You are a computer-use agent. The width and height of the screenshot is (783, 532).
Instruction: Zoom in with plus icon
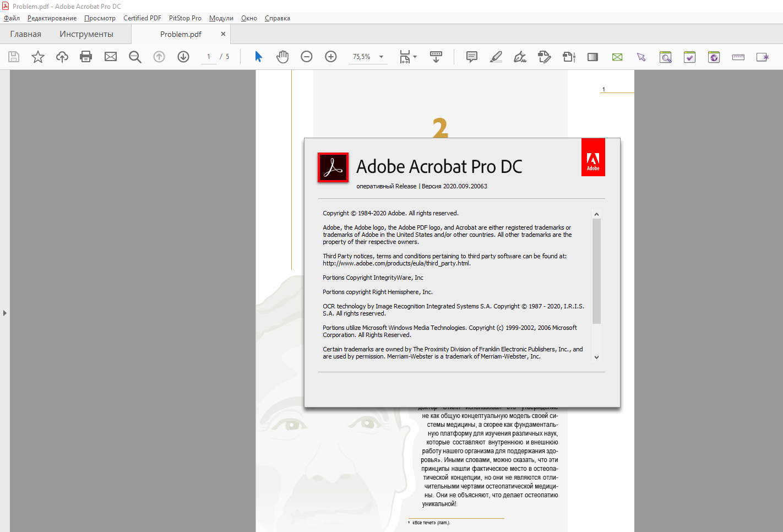pos(331,57)
